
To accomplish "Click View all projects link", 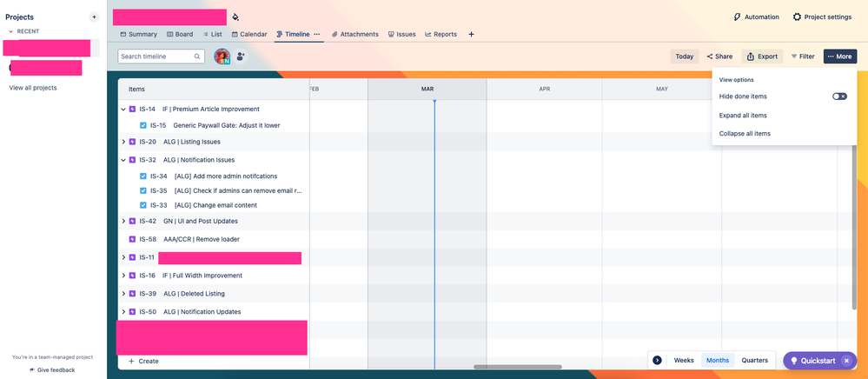I will pyautogui.click(x=33, y=88).
